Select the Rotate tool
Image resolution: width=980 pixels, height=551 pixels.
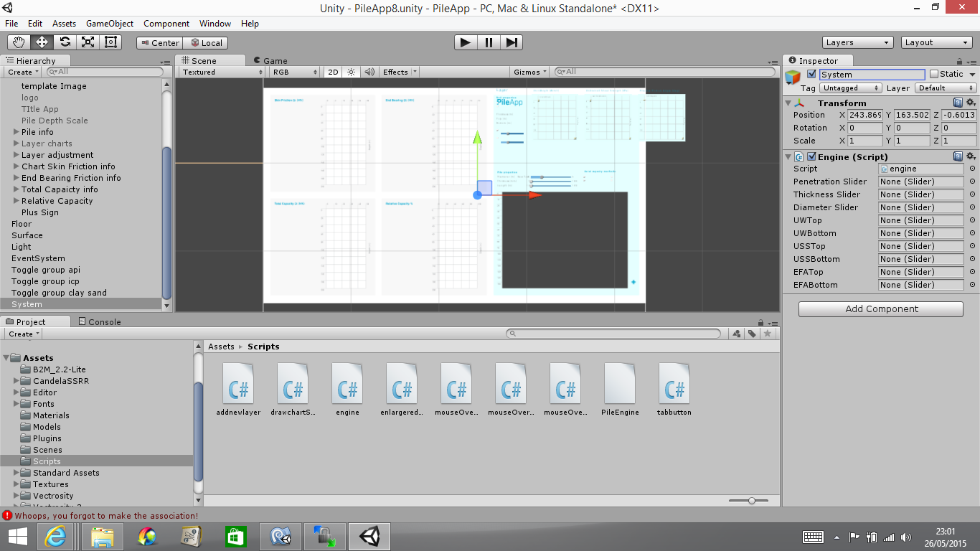click(x=65, y=42)
